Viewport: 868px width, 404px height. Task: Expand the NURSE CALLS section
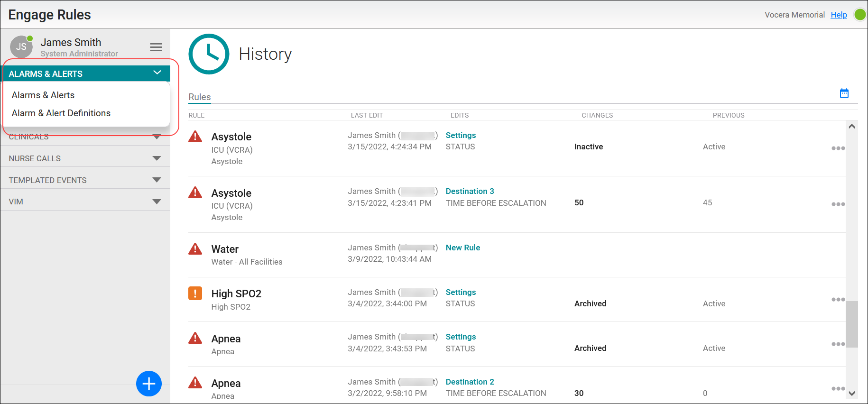(157, 158)
